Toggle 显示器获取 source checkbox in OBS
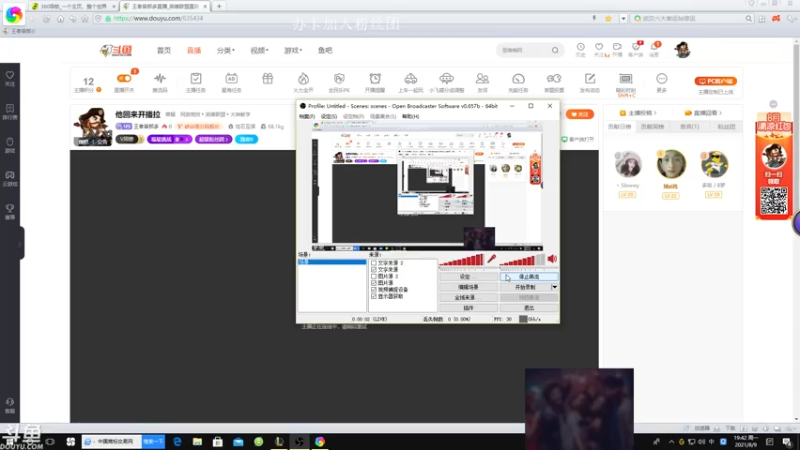This screenshot has width=800, height=450. pyautogui.click(x=374, y=296)
